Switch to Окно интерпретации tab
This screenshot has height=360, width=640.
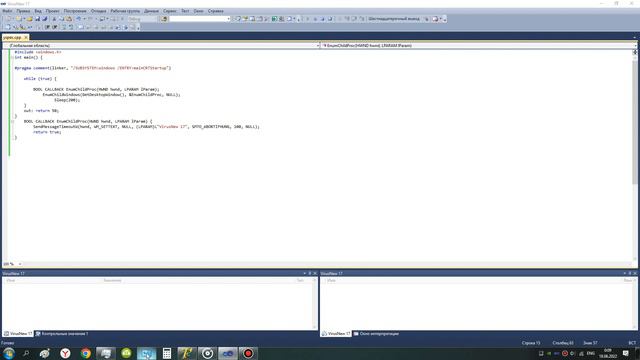[x=376, y=334]
